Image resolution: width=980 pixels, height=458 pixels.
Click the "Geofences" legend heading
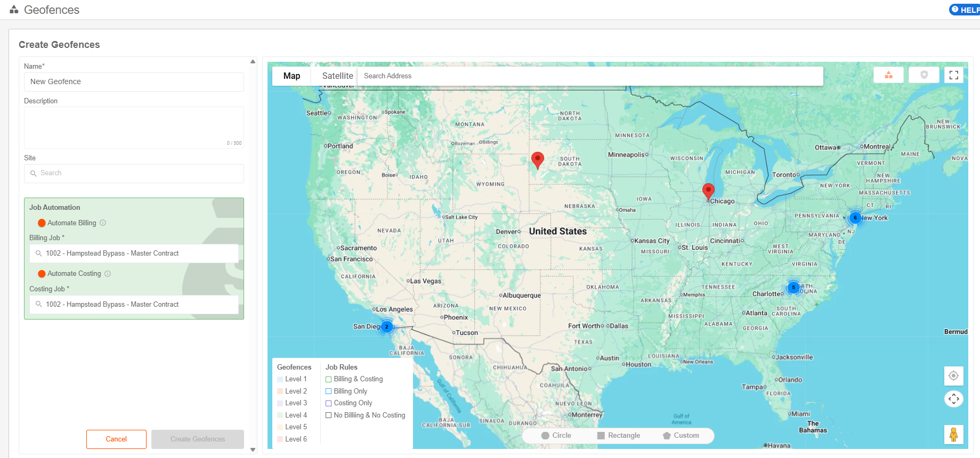click(x=294, y=367)
